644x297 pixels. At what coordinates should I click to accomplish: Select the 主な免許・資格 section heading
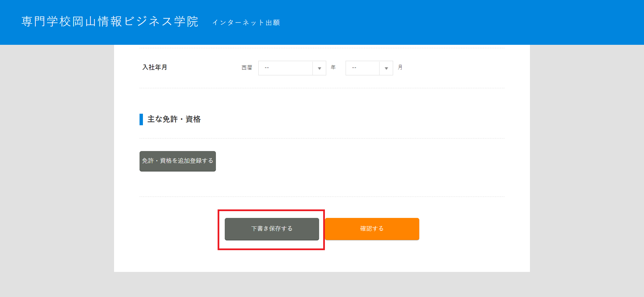pos(174,119)
